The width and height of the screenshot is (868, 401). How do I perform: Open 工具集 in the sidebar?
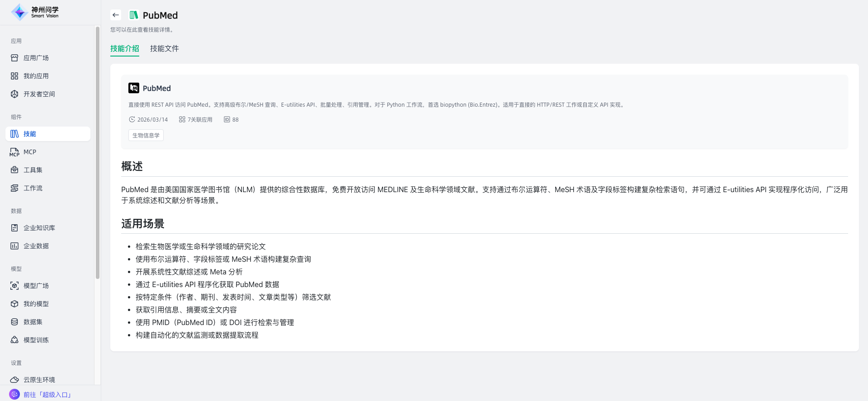coord(33,170)
